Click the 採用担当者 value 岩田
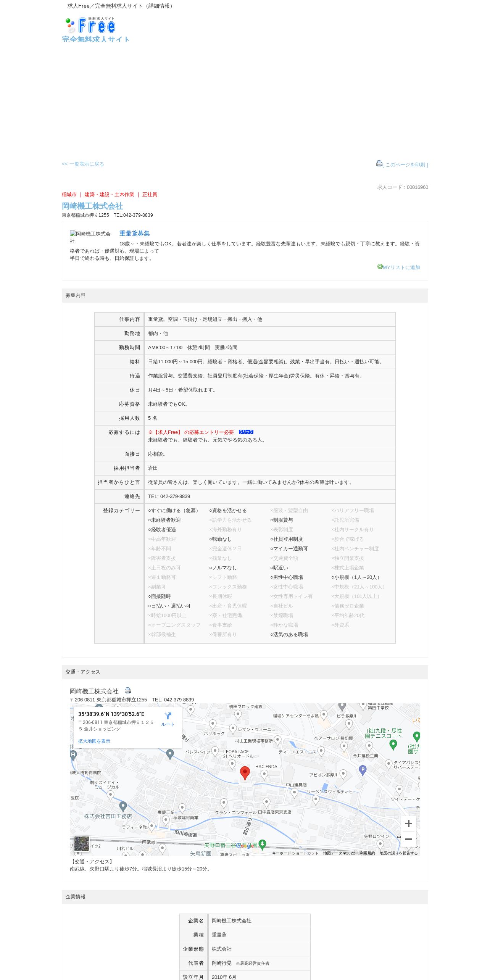 click(x=153, y=468)
